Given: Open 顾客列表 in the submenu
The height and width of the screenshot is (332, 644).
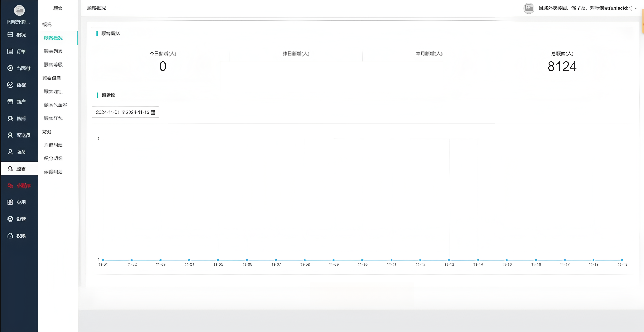Looking at the screenshot, I should tap(53, 51).
